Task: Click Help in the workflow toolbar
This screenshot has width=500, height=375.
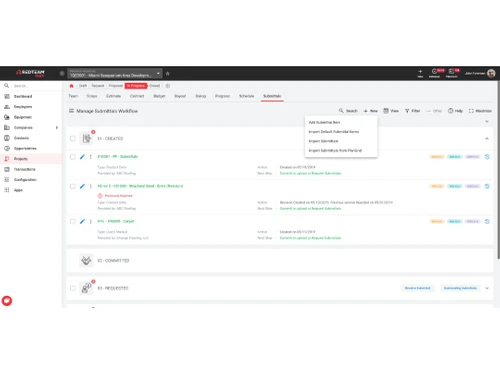Action: [x=455, y=111]
